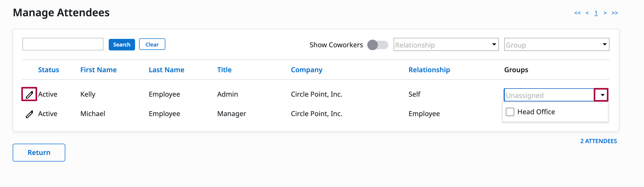Sort attendees by Last Name column
Image resolution: width=644 pixels, height=187 pixels.
pyautogui.click(x=166, y=70)
